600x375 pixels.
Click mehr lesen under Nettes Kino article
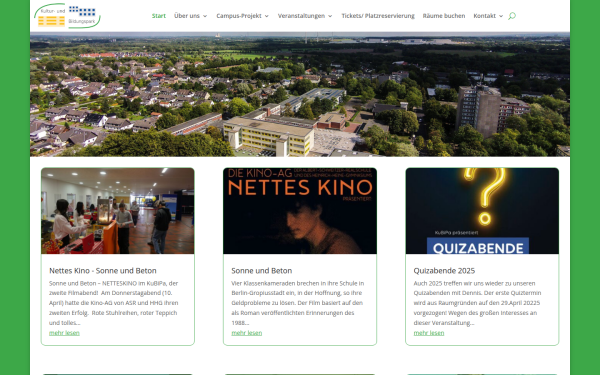[64, 333]
